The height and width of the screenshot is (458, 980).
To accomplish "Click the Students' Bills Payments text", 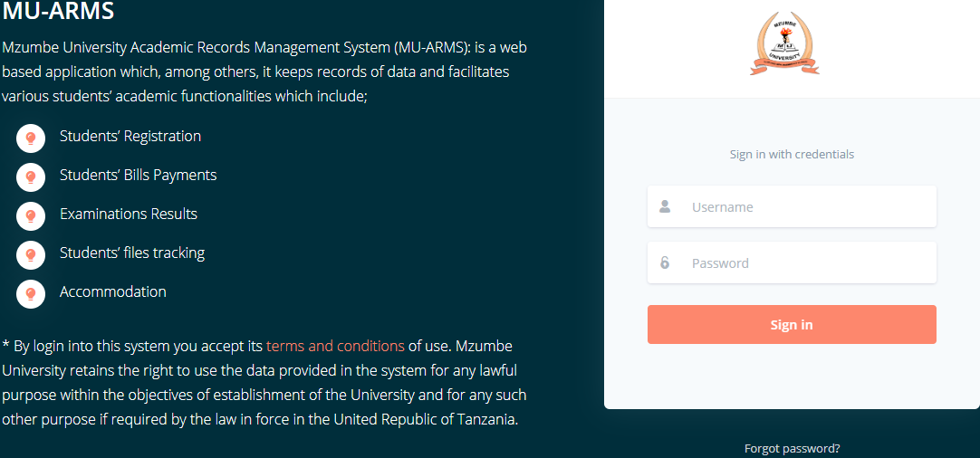I will (x=139, y=175).
